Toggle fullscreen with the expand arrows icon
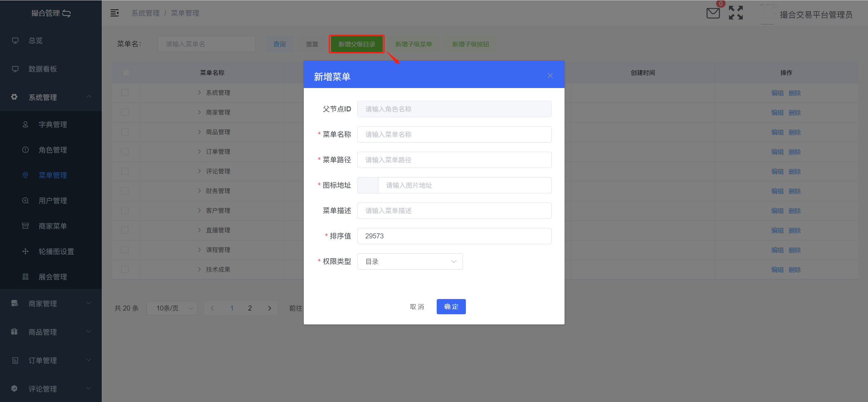 [736, 13]
